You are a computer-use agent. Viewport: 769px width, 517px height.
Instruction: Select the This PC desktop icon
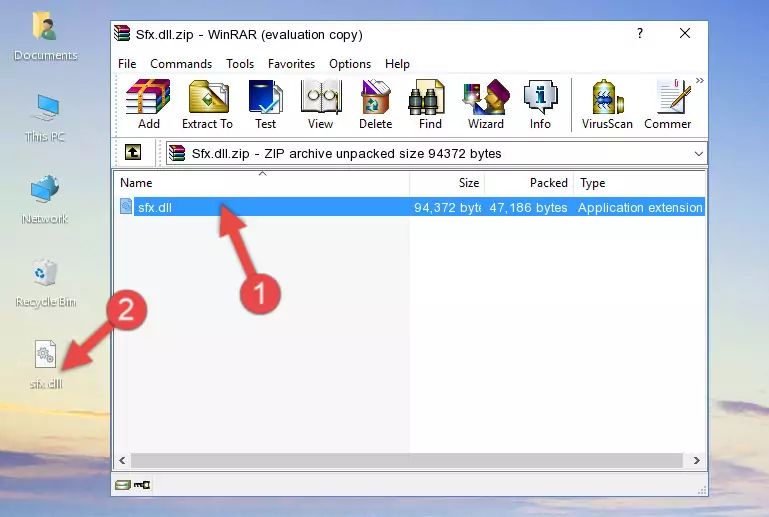pyautogui.click(x=45, y=118)
